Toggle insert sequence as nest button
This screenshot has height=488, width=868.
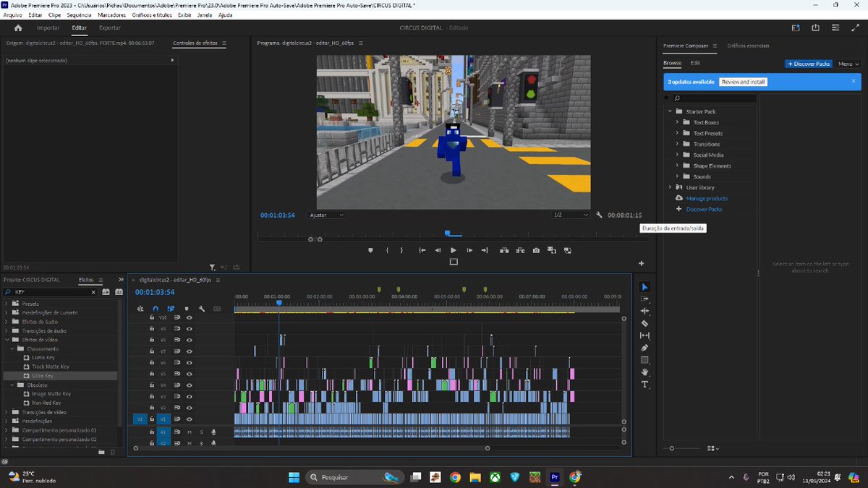point(140,309)
